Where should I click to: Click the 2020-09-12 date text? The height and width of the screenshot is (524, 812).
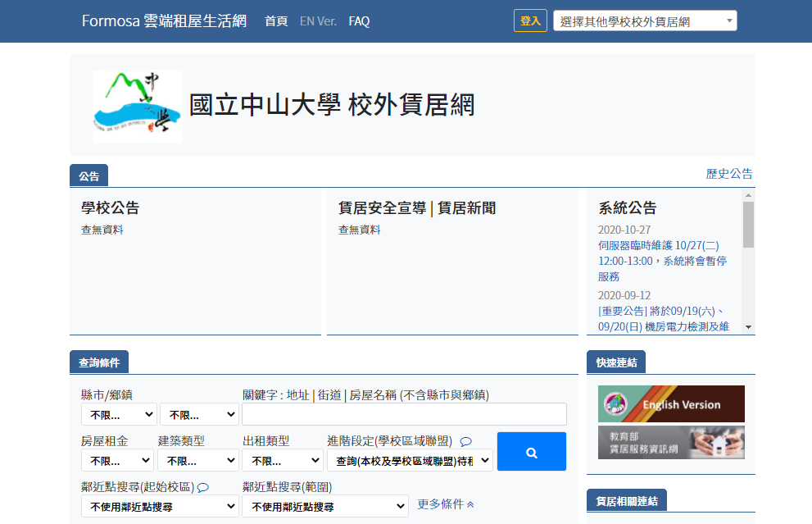(x=624, y=295)
